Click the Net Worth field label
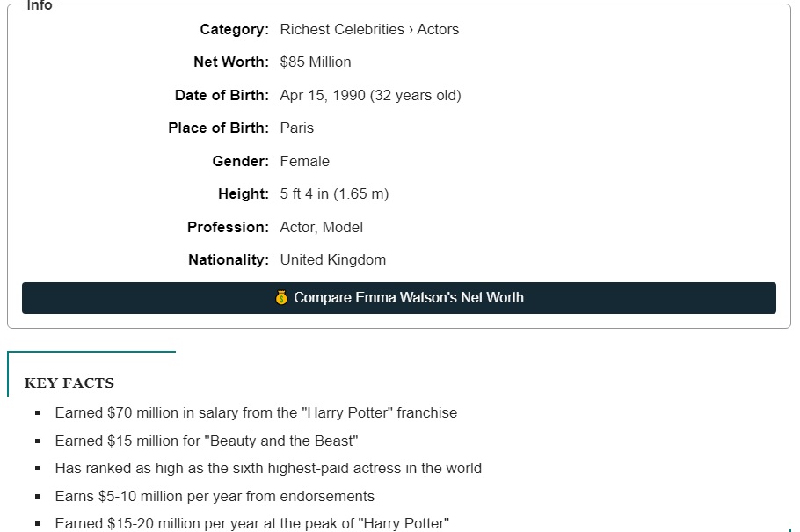This screenshot has height=532, width=800. coord(231,62)
